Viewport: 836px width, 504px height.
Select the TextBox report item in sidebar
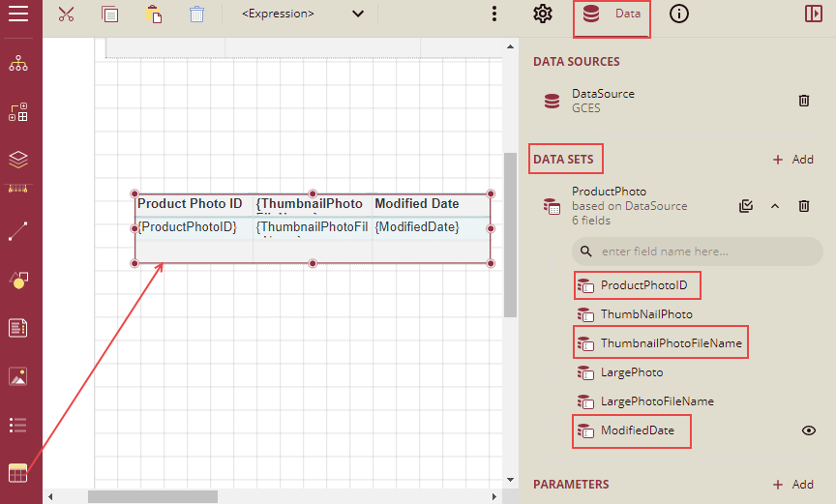tap(18, 328)
